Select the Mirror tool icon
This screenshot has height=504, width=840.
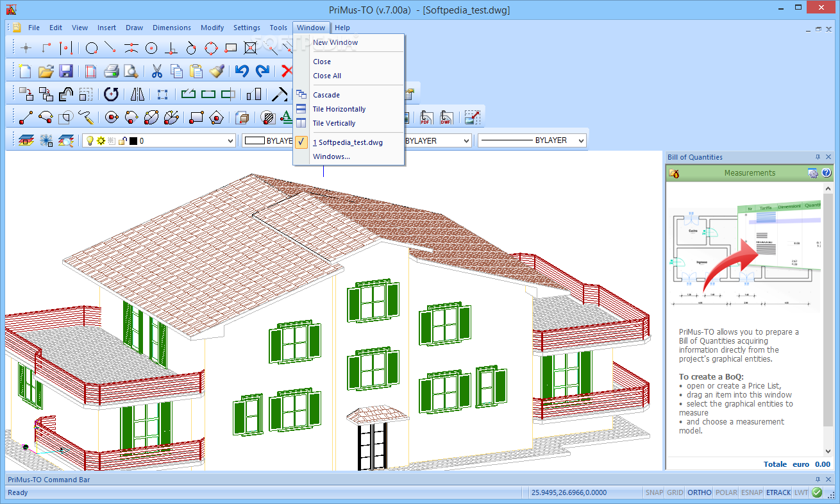(137, 94)
